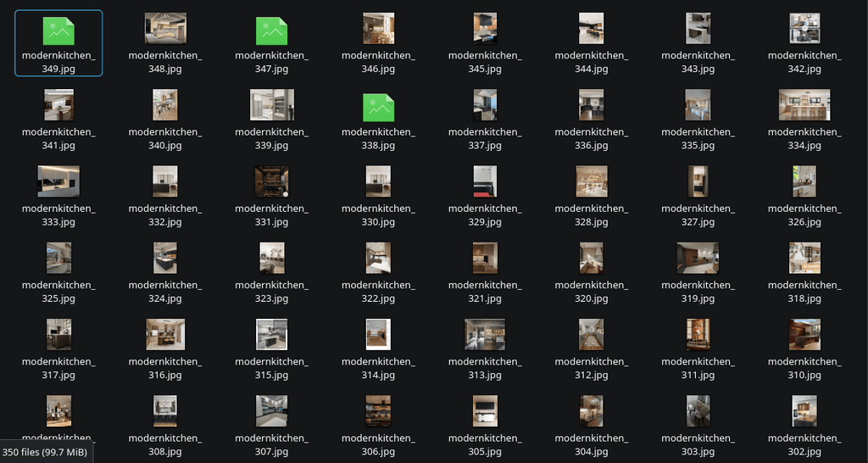
Task: Select the modernkitchen_306.jpg thumbnail
Action: click(x=378, y=410)
